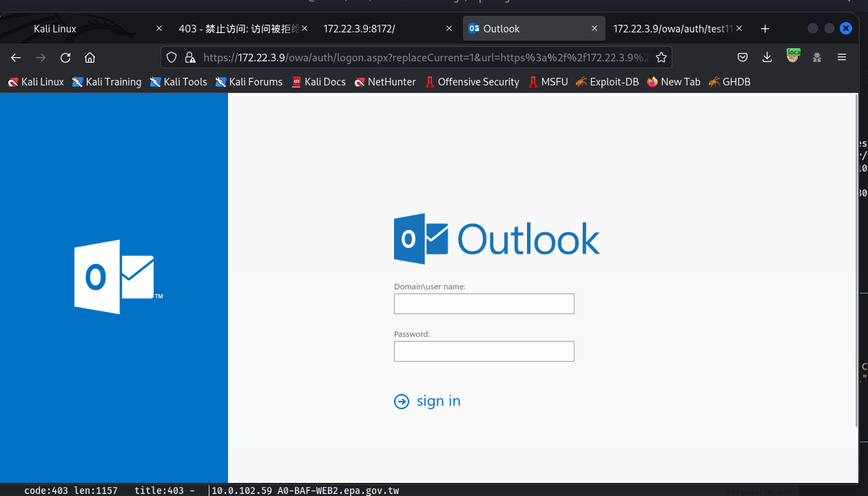Click the padlock site security icon
Image resolution: width=868 pixels, height=496 pixels.
click(190, 58)
